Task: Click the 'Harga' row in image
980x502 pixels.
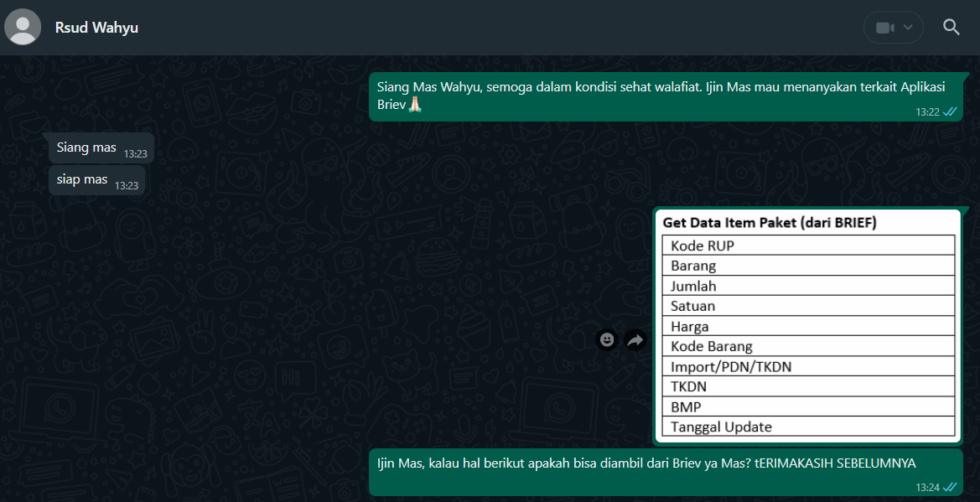Action: 808,326
